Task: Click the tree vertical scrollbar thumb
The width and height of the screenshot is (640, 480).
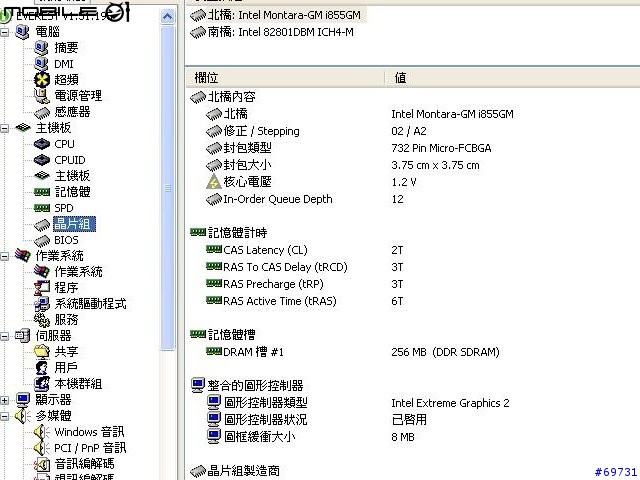Action: [x=167, y=188]
